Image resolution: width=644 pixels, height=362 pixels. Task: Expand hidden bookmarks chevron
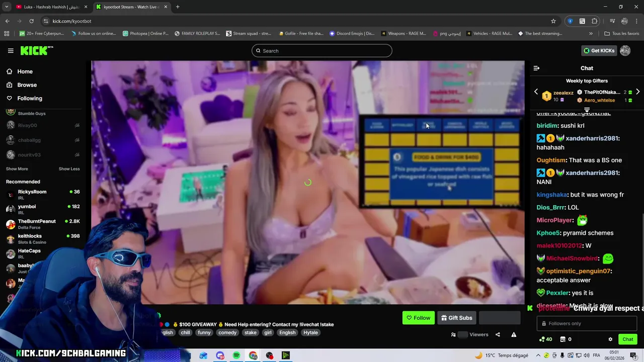[591, 34]
